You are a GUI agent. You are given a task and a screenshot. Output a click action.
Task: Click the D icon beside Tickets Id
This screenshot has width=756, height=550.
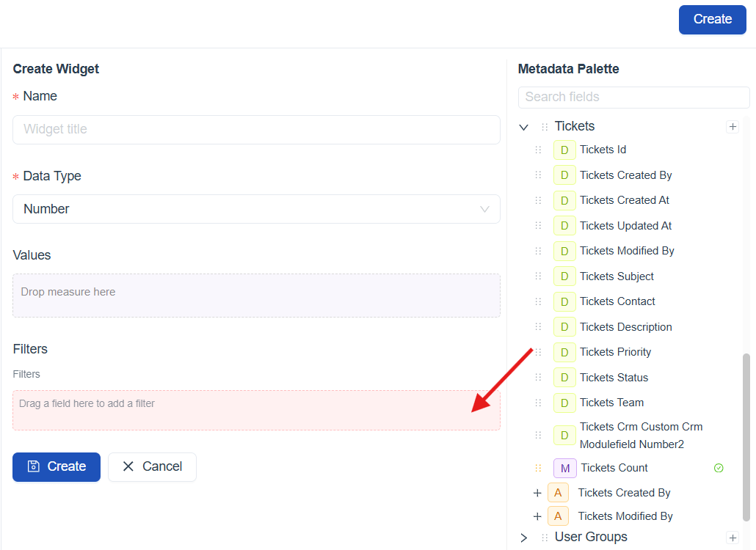(564, 150)
